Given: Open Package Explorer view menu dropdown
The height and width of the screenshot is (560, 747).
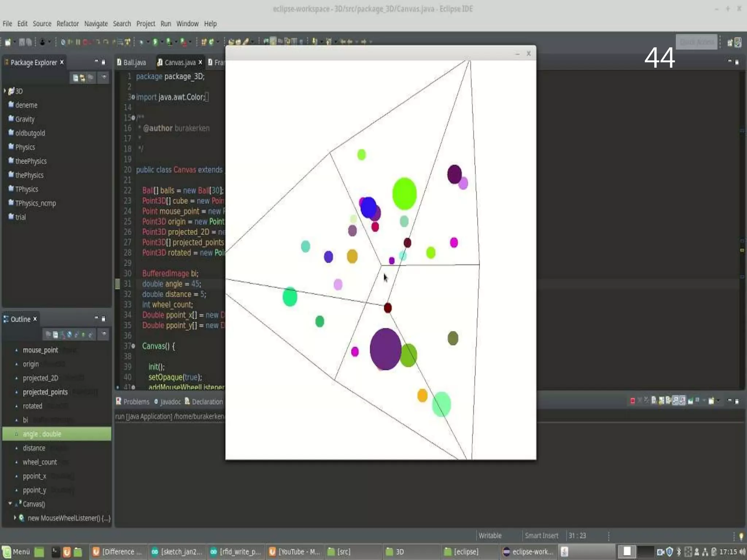Looking at the screenshot, I should [x=104, y=78].
